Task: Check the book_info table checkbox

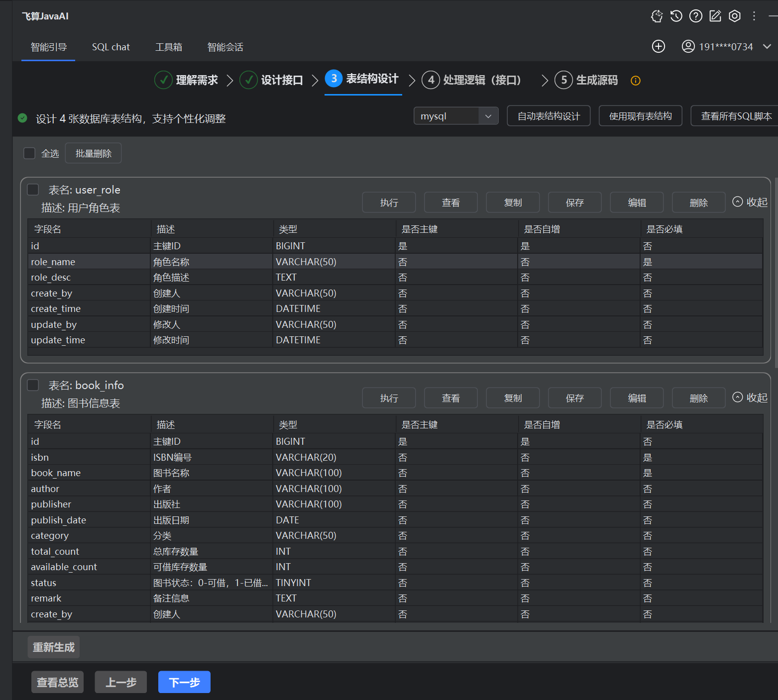Action: (x=33, y=385)
